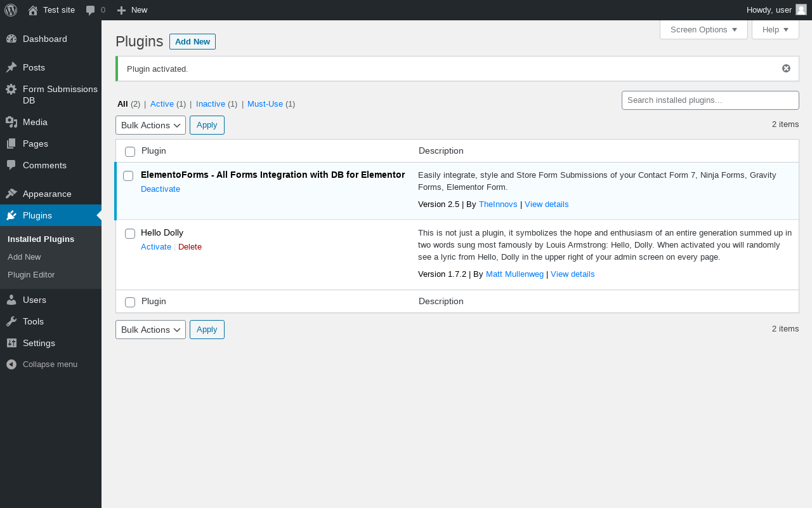Image resolution: width=812 pixels, height=508 pixels.
Task: Deactivate the ElementoForms plugin
Action: tap(160, 189)
